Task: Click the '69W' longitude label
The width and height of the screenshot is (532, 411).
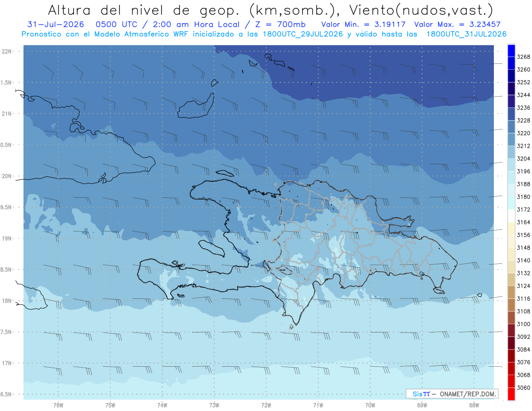Action: [422, 405]
